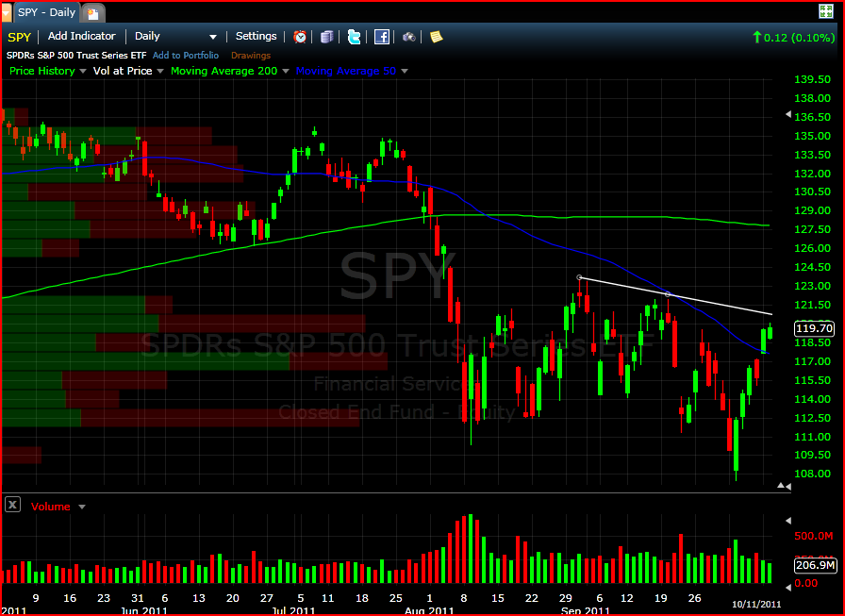845x616 pixels.
Task: Click the Price History label
Action: 42,71
